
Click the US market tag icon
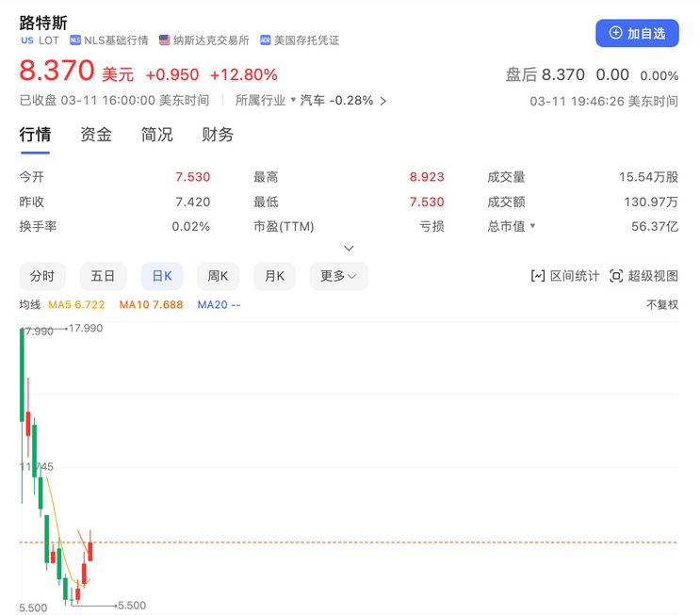26,40
